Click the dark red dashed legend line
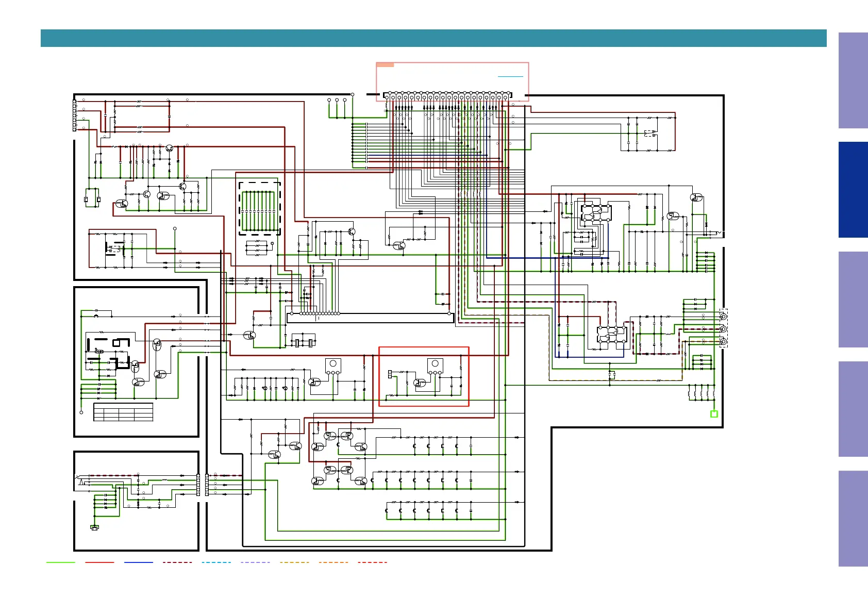Image resolution: width=868 pixels, height=614 pixels. coord(177,562)
